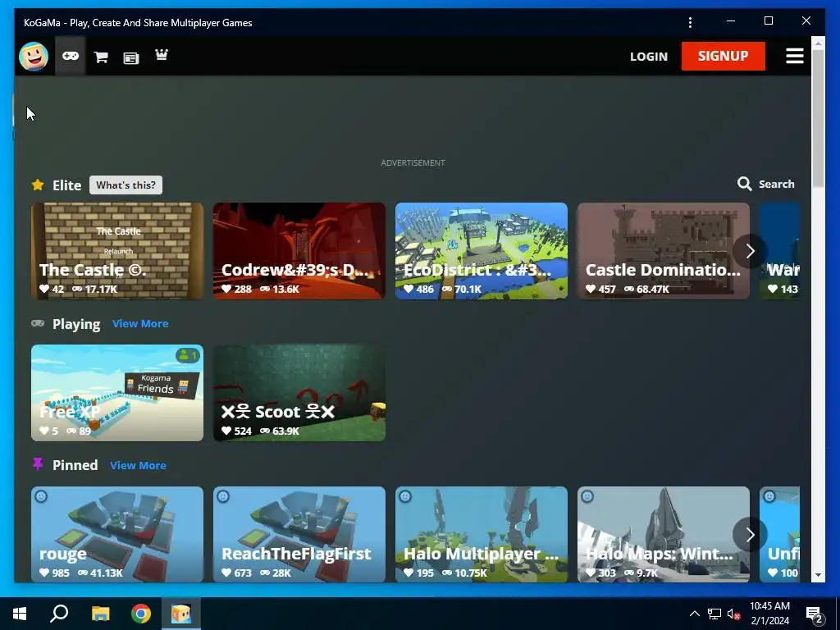The image size is (840, 630).
Task: Open the crown Leaderboard icon
Action: (x=162, y=55)
